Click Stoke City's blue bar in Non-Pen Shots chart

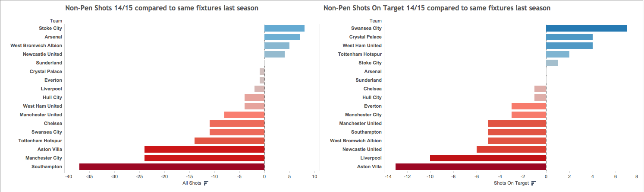(x=284, y=28)
